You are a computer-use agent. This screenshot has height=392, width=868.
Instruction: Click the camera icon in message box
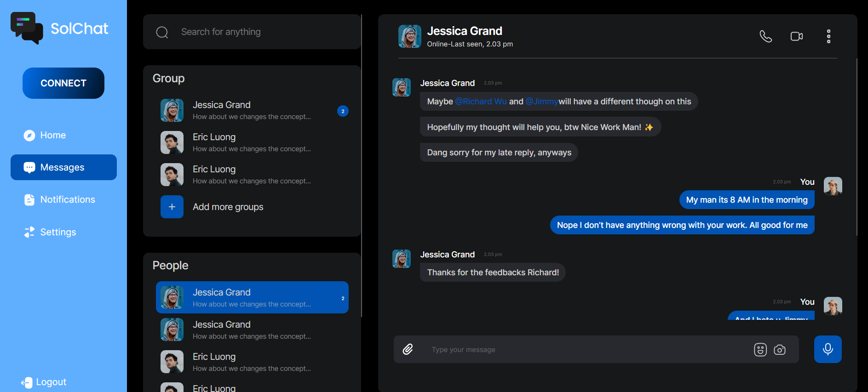[780, 350]
